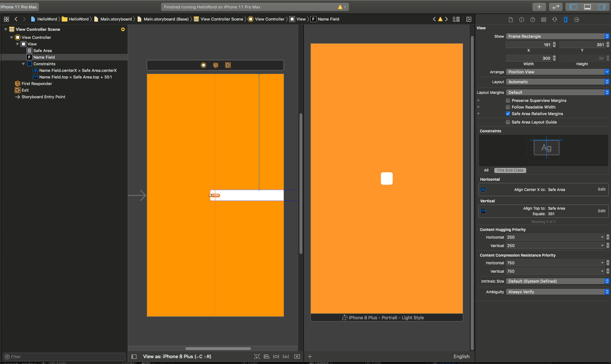The height and width of the screenshot is (364, 611).
Task: Collapse the View Controller Scene disclosure triangle
Action: click(x=6, y=29)
